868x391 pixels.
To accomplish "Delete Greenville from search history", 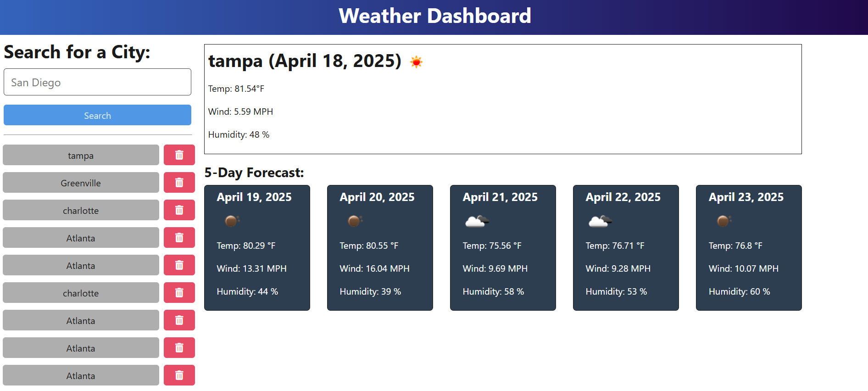I will pos(179,183).
